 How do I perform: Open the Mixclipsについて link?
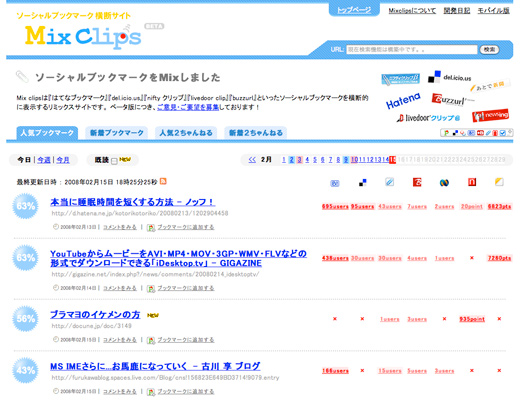tap(412, 11)
